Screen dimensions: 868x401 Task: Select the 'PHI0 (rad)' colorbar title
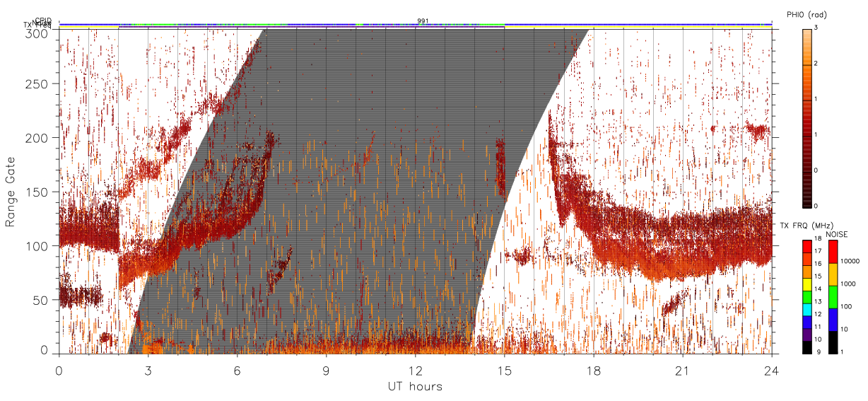805,15
